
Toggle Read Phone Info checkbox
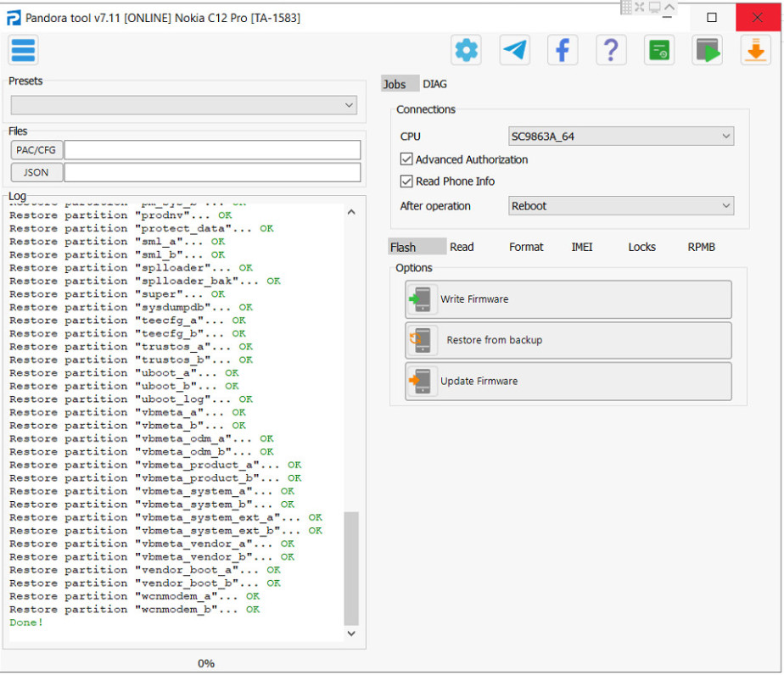coord(406,181)
